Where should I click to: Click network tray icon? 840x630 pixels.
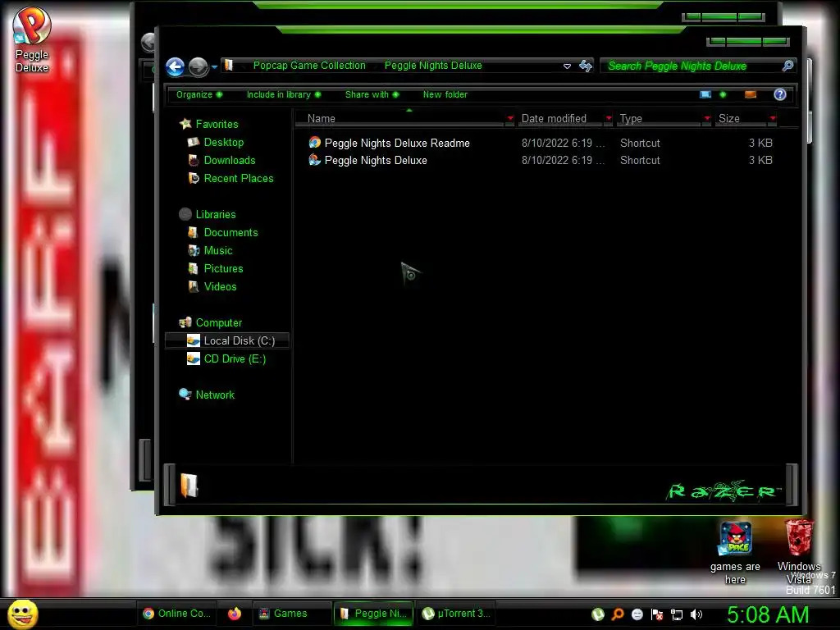(x=677, y=614)
